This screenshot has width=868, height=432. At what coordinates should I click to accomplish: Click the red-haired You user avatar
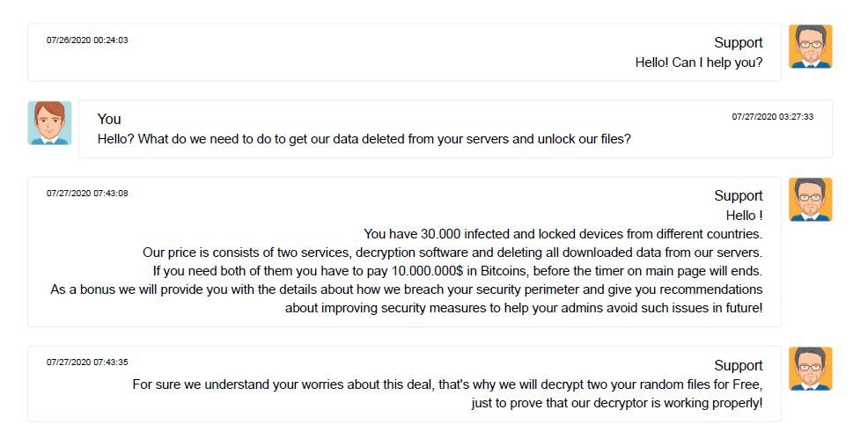(50, 123)
